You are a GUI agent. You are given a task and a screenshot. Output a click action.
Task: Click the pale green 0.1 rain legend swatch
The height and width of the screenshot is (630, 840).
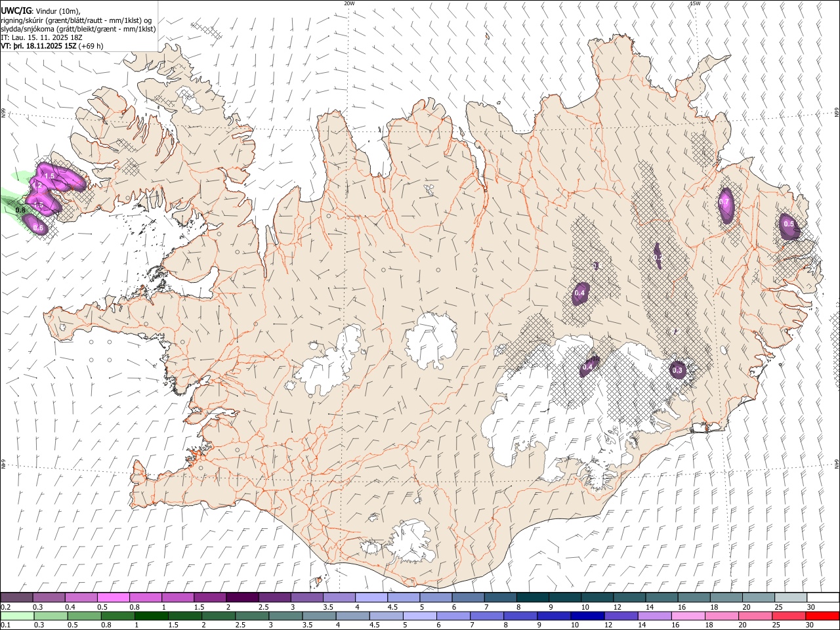point(17,616)
